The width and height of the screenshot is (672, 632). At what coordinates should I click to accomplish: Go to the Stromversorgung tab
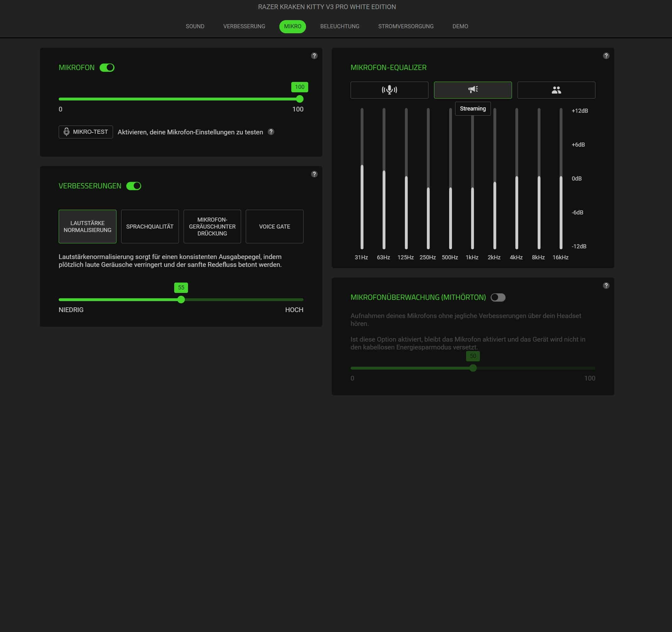tap(406, 26)
